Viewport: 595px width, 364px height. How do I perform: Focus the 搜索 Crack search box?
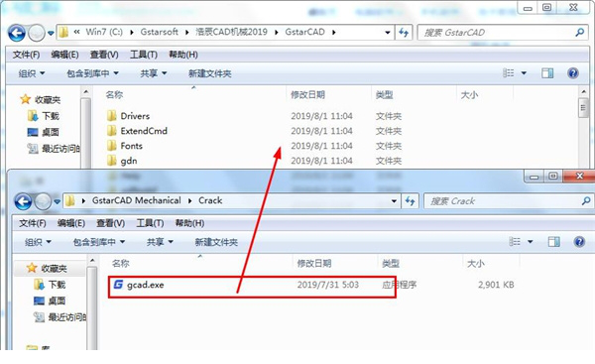coord(509,201)
